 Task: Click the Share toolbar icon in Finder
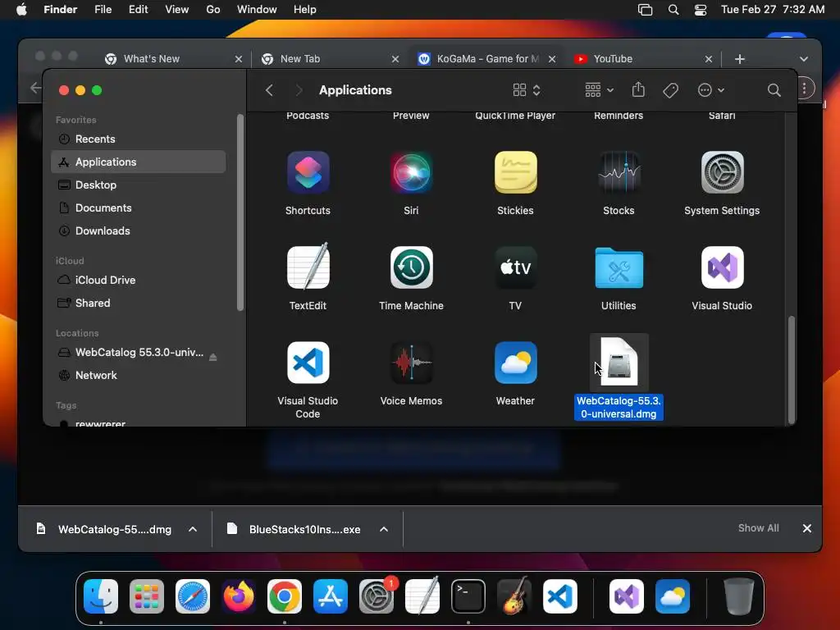tap(638, 89)
